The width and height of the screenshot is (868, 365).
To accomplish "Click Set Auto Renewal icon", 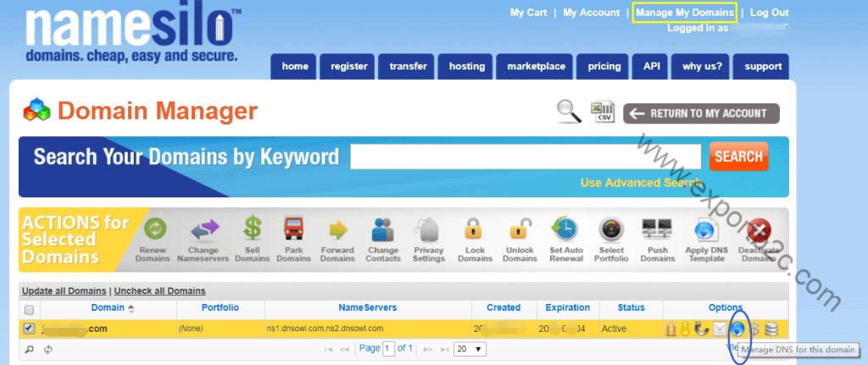I will coord(565,230).
